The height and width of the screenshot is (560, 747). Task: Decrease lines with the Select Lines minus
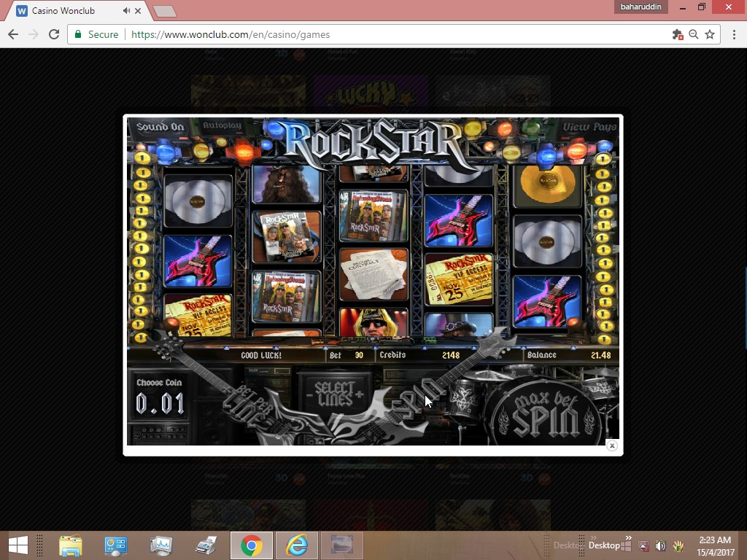[309, 394]
